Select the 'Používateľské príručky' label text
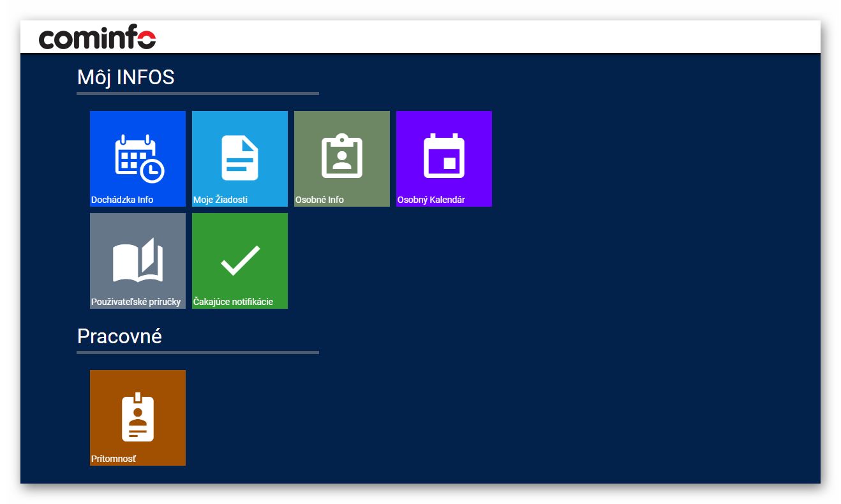Image resolution: width=841 pixels, height=504 pixels. pos(136,302)
